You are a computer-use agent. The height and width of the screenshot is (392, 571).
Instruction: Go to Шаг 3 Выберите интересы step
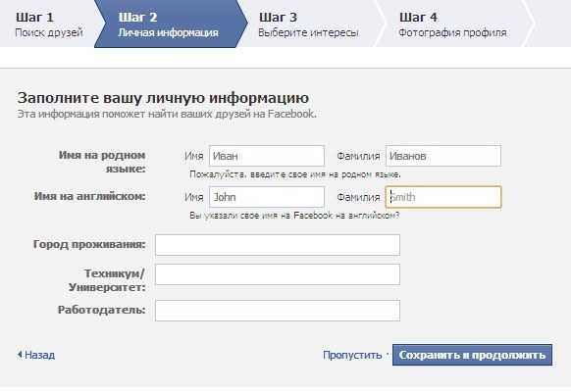point(308,24)
